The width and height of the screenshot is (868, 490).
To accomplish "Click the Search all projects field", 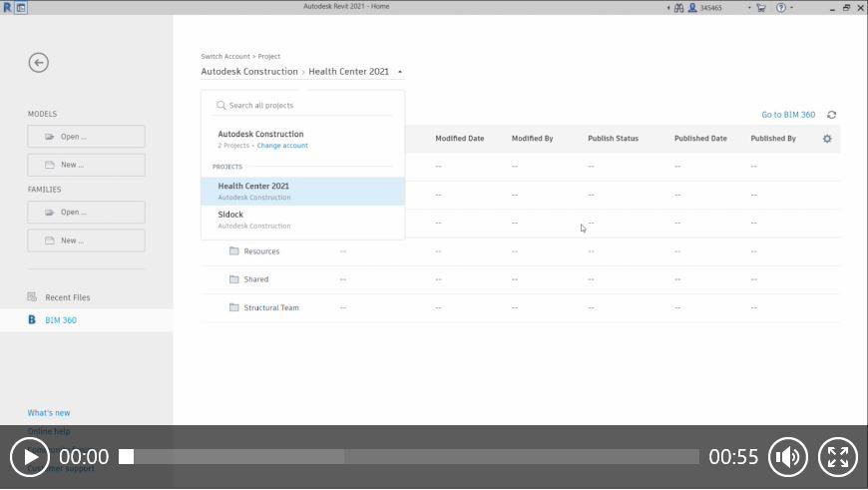I will click(x=303, y=105).
